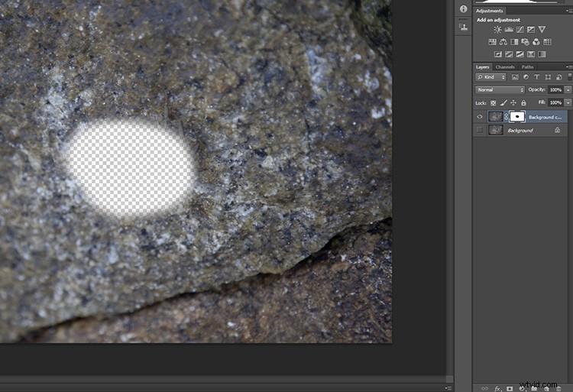Switch to the Channels tab
This screenshot has height=392, width=573.
pyautogui.click(x=505, y=66)
